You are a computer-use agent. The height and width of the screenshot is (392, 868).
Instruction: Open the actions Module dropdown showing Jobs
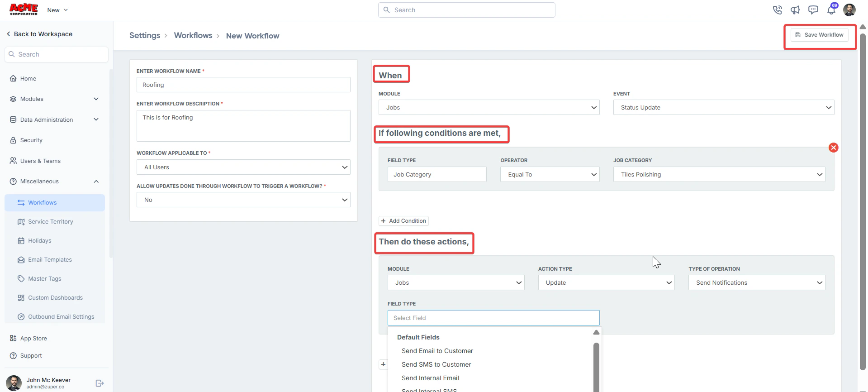(456, 282)
